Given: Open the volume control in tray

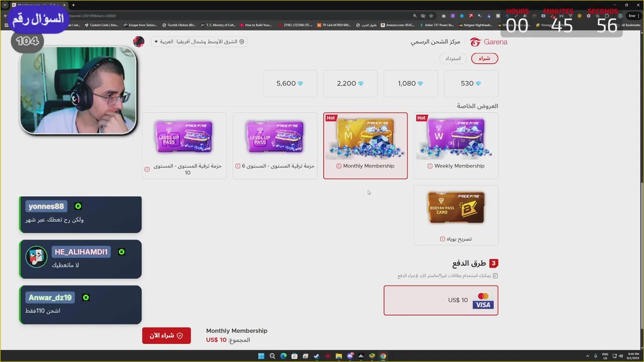Looking at the screenshot, I should (x=621, y=356).
